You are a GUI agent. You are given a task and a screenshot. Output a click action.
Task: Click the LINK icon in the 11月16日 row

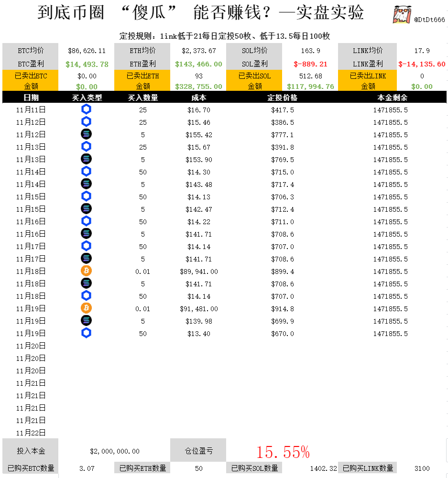tap(86, 221)
